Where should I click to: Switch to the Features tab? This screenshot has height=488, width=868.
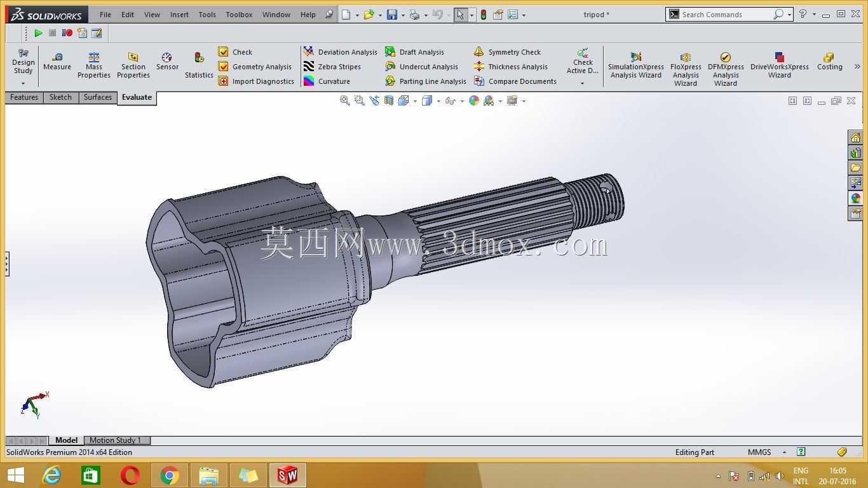tap(24, 97)
